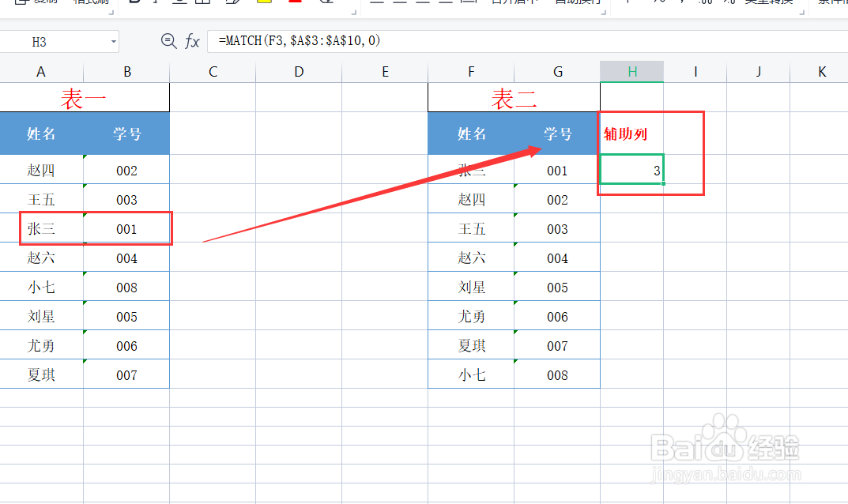The width and height of the screenshot is (848, 504).
Task: Toggle the 自动换行 wrap text option
Action: tap(581, 3)
